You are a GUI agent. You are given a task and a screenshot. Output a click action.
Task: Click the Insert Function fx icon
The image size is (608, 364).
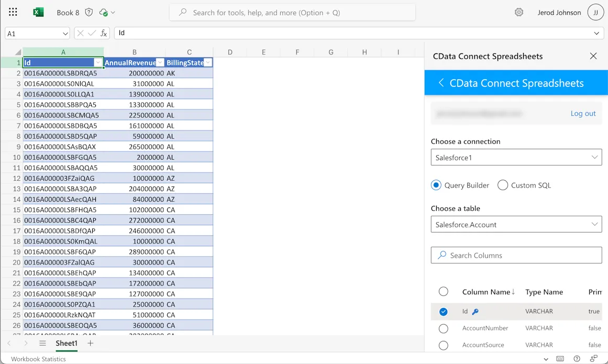point(103,32)
